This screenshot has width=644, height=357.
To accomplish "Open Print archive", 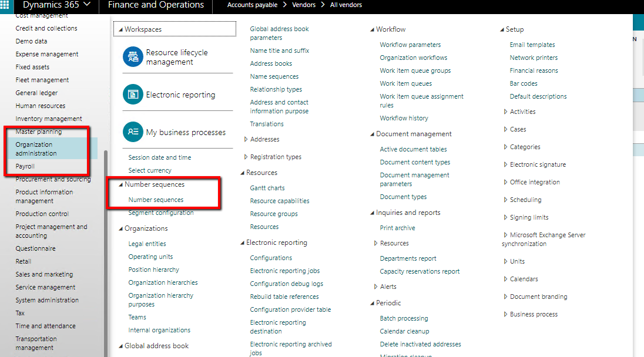I will 398,228.
